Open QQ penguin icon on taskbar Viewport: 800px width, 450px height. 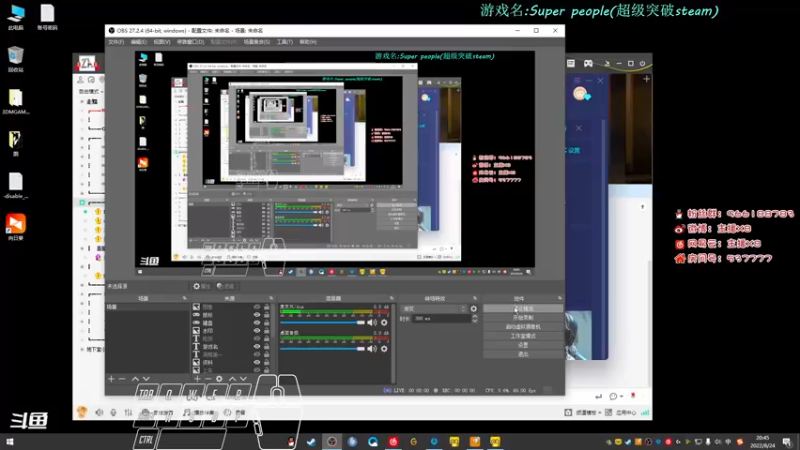tap(291, 442)
